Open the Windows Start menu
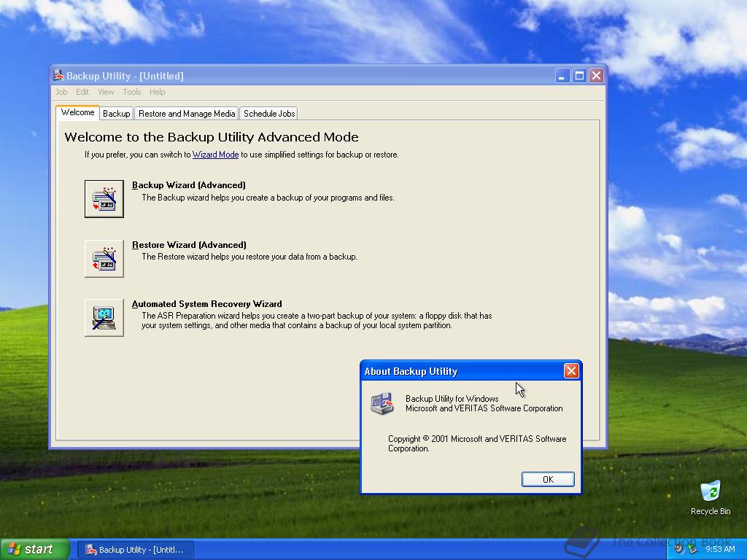Viewport: 747px width, 560px height. tap(35, 549)
